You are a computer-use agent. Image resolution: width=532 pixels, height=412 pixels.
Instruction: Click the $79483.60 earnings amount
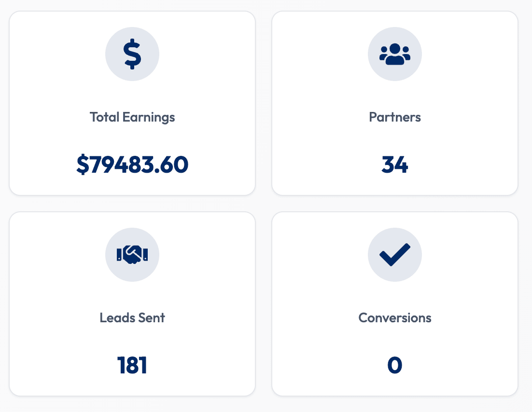pos(132,165)
